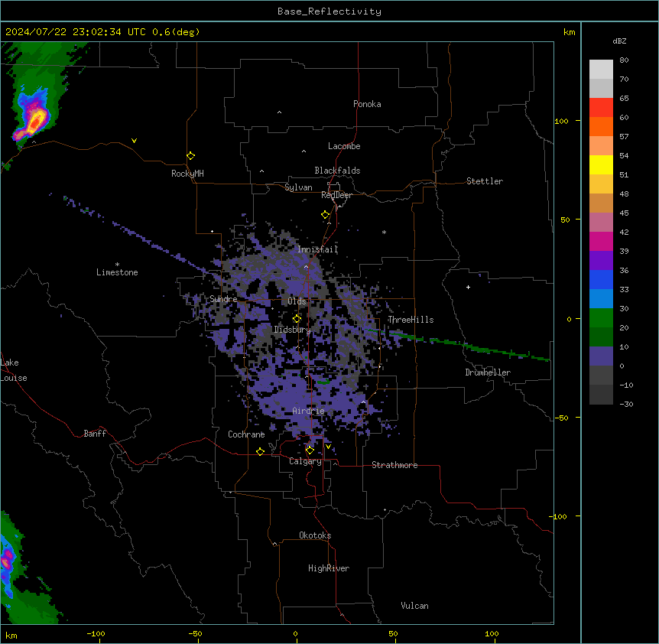Select the Sylvan label

point(298,187)
